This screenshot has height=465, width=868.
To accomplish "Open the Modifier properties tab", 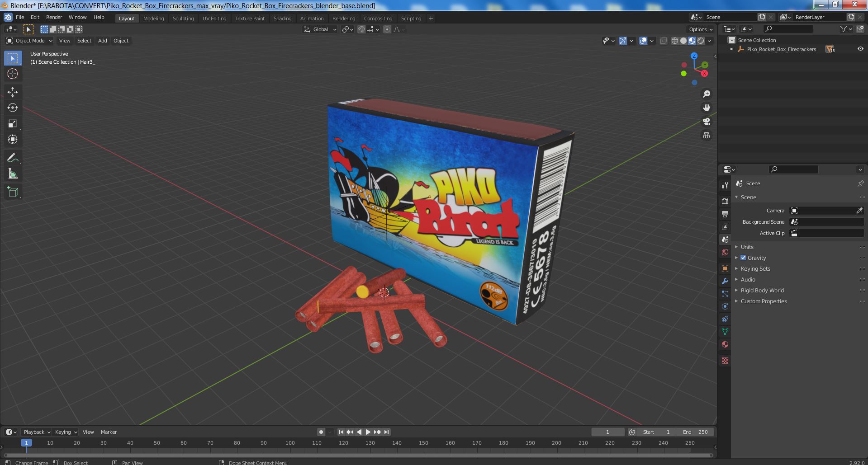I will (725, 281).
